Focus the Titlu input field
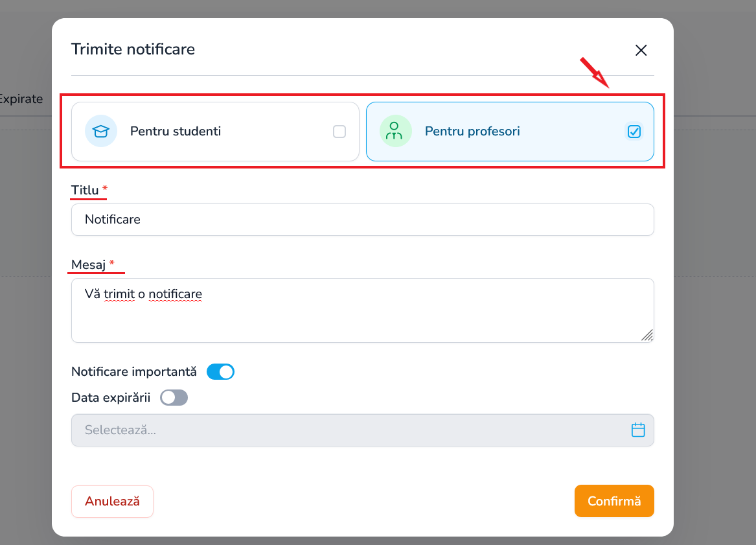The width and height of the screenshot is (756, 545). 363,220
